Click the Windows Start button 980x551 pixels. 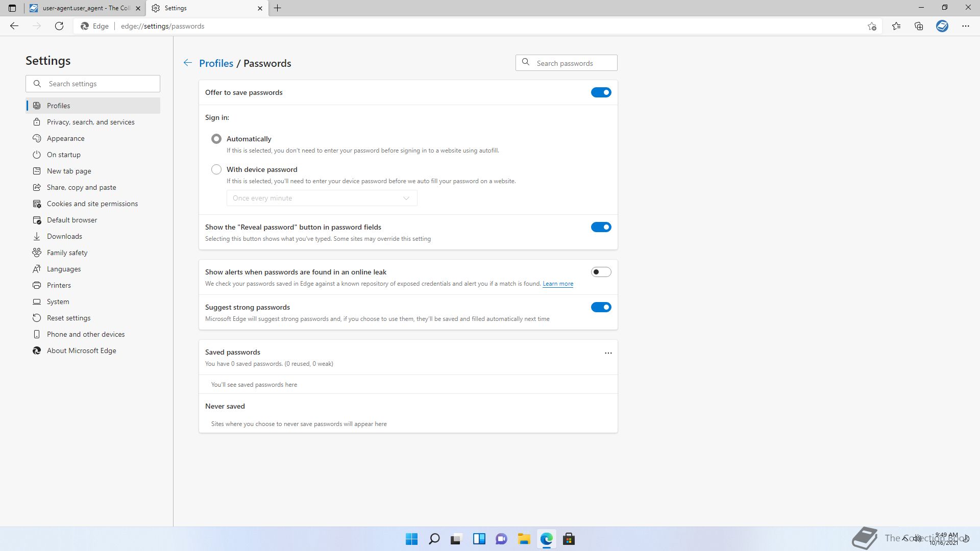[x=411, y=539]
